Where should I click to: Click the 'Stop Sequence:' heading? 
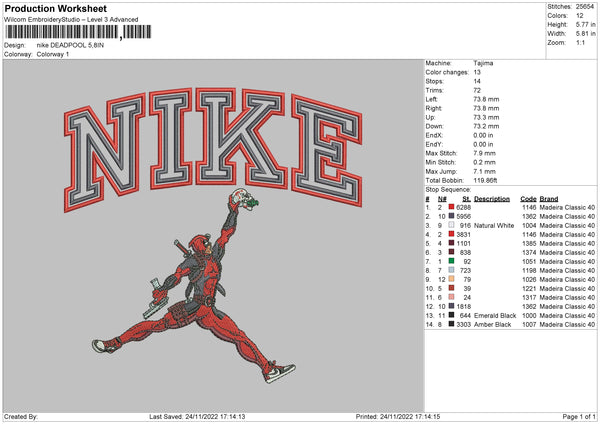click(x=448, y=190)
